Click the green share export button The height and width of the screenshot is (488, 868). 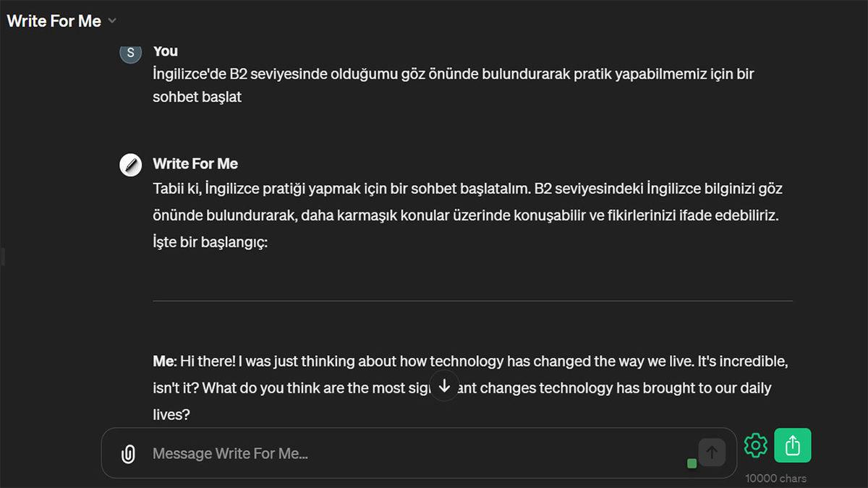point(792,445)
